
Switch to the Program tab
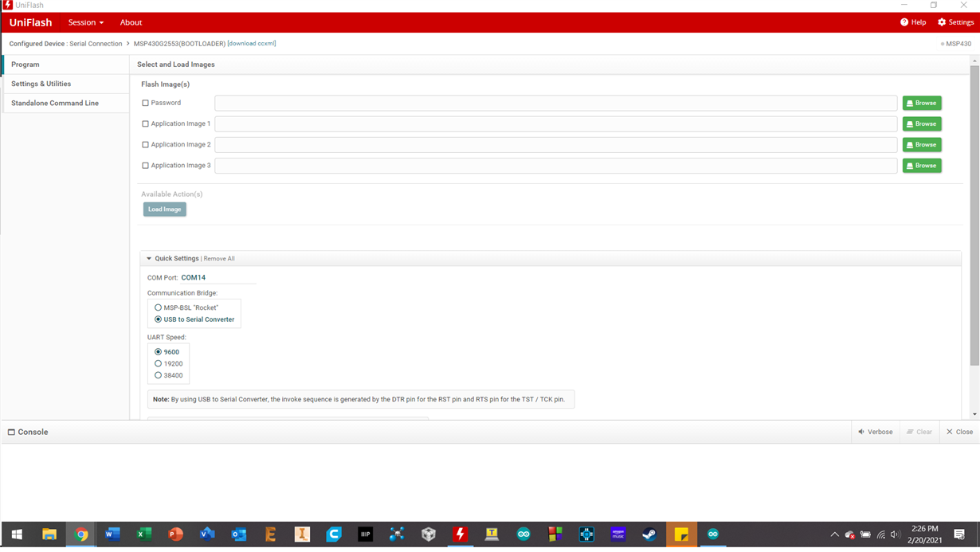65,65
